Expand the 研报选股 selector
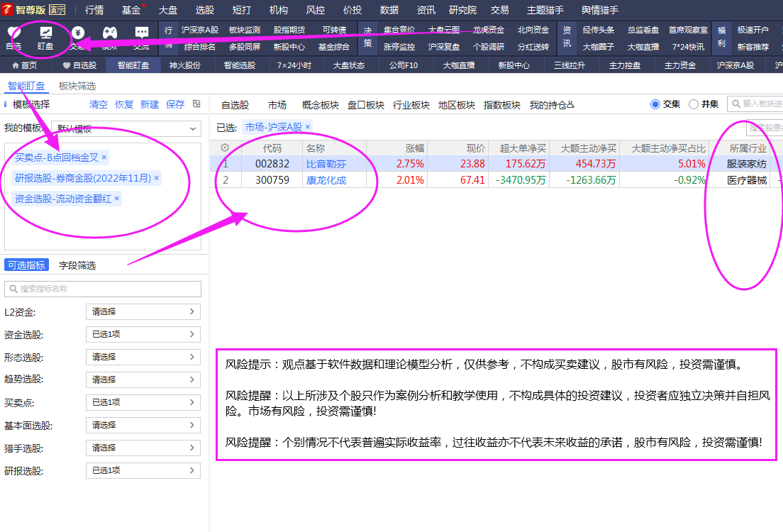The height and width of the screenshot is (532, 783). tap(143, 470)
